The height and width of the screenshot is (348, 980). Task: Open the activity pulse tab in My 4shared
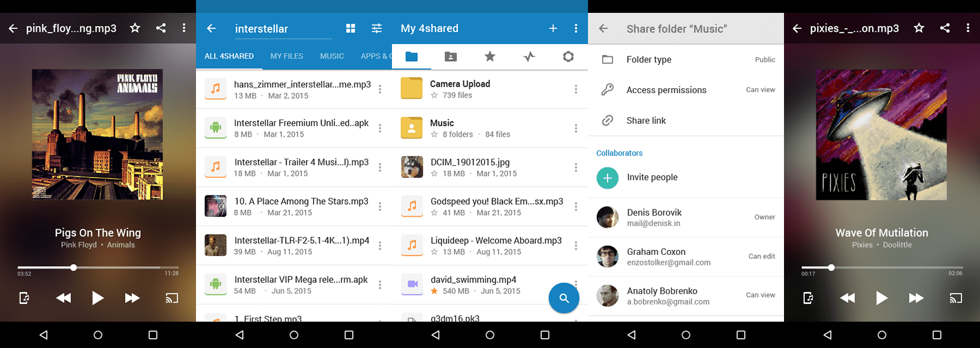pyautogui.click(x=529, y=56)
